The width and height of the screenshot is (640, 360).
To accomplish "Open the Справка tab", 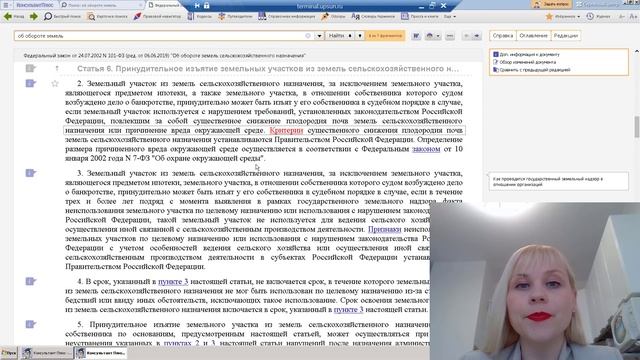I will (503, 36).
